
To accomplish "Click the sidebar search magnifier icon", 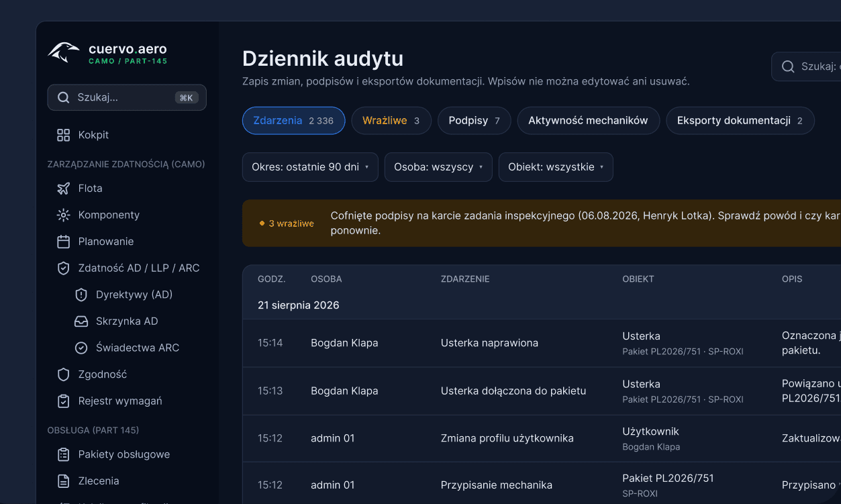I will [x=63, y=97].
